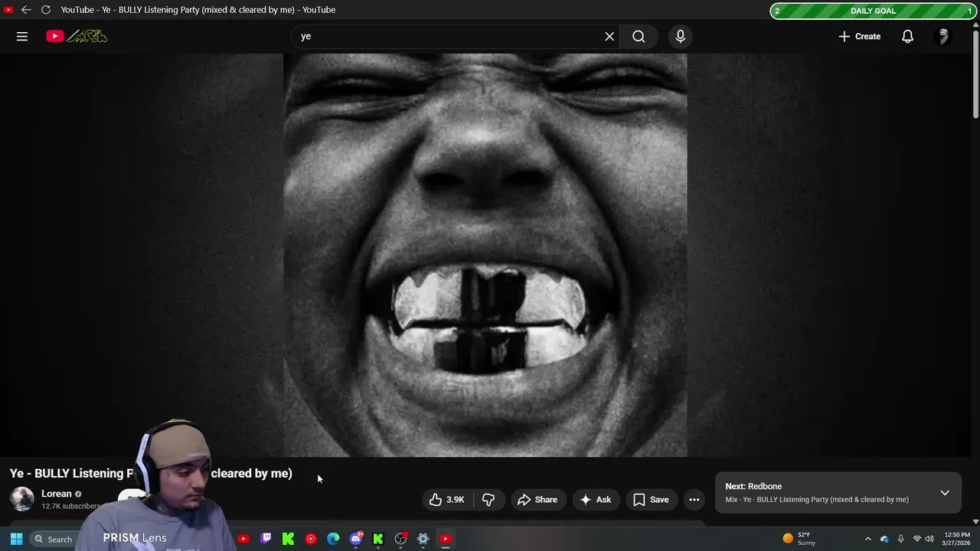Open the Create menu

pyautogui.click(x=859, y=36)
